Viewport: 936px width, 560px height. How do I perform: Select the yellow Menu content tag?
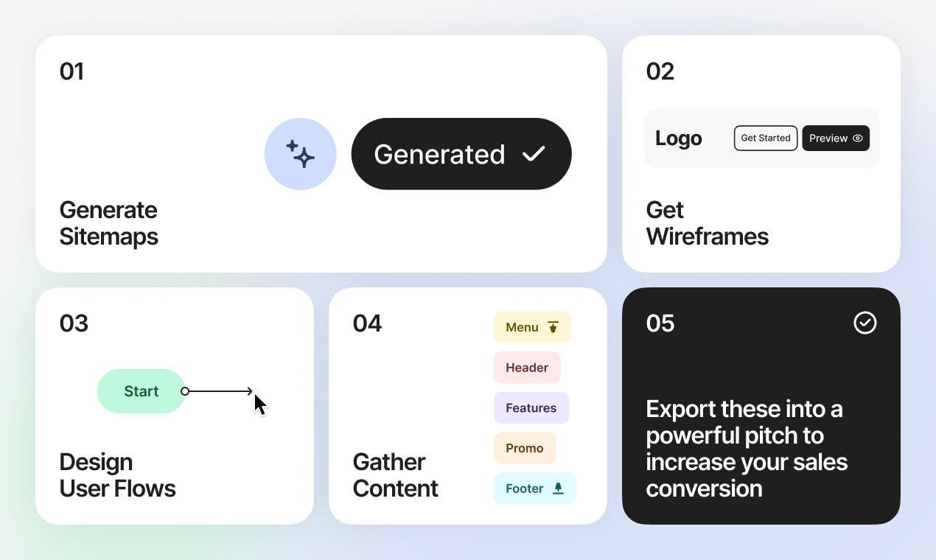click(532, 327)
